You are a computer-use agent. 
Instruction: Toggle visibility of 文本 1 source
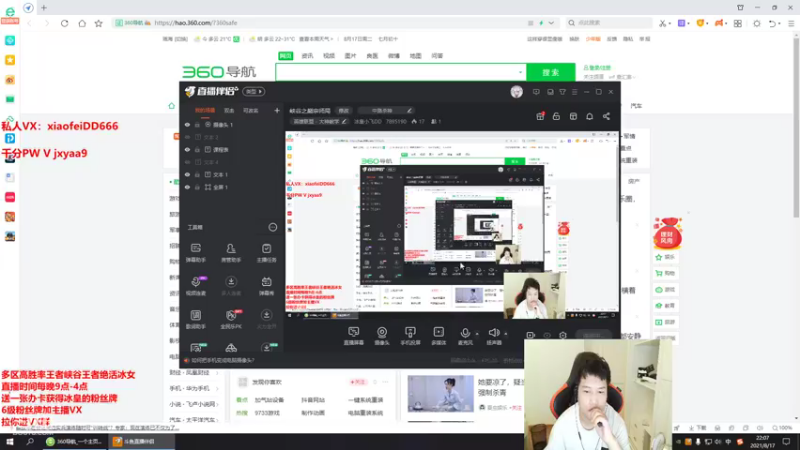[x=187, y=174]
